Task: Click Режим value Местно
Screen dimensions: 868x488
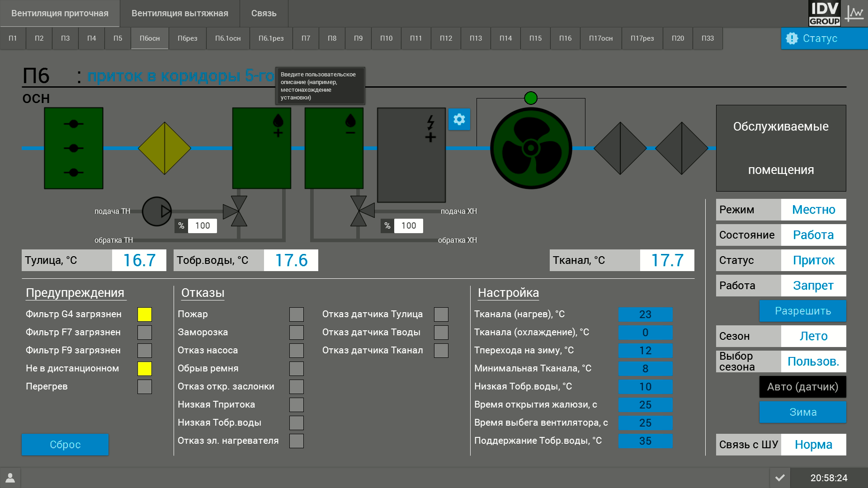Action: pos(814,210)
